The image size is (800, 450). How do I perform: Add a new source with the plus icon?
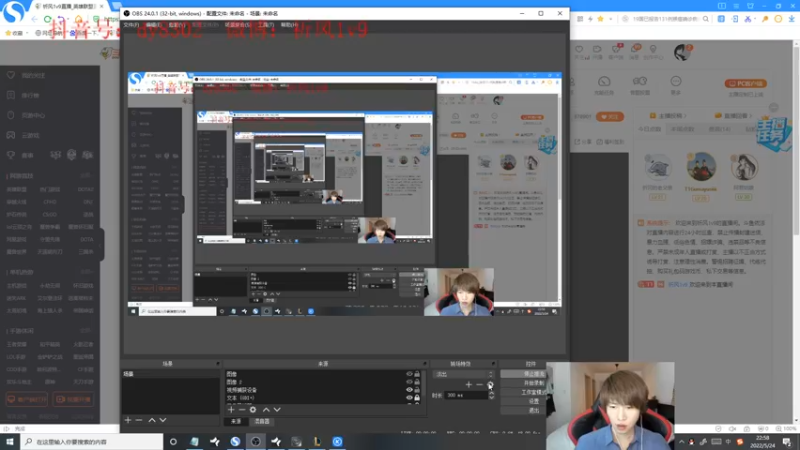click(x=231, y=409)
